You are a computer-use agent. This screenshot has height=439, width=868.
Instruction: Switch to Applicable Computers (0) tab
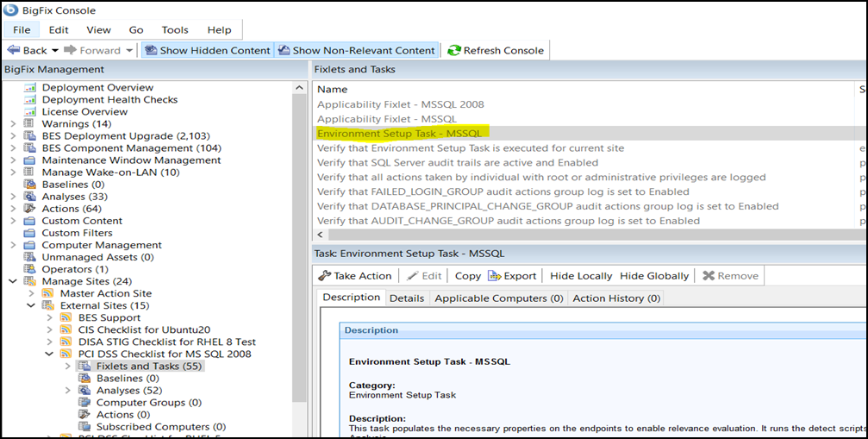point(499,298)
